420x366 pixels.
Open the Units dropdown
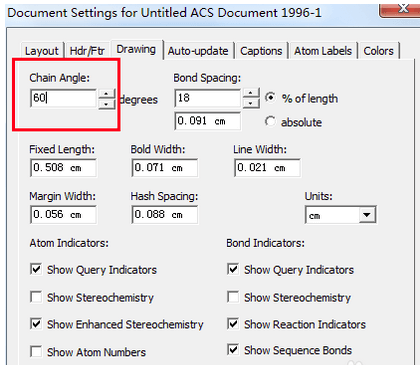(x=367, y=215)
